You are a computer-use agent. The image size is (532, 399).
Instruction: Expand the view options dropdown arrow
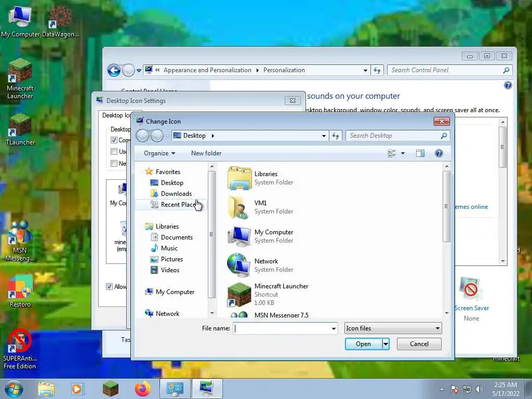(403, 153)
